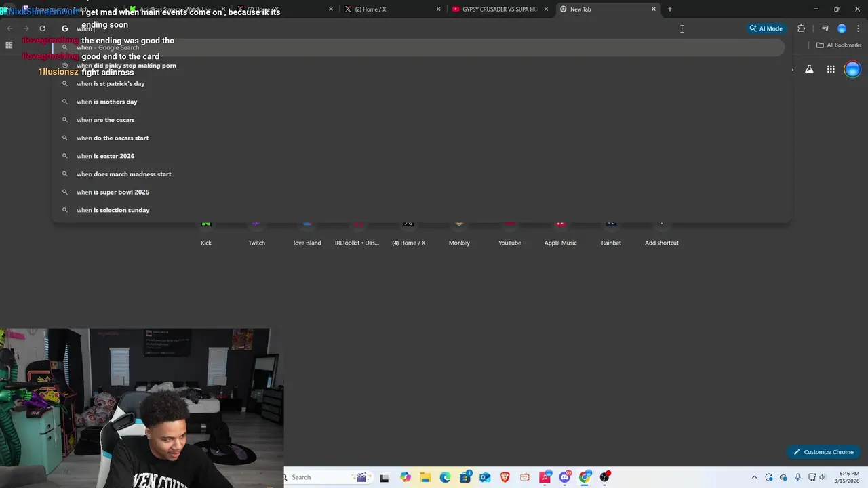Switch to Chrome in the taskbar

[x=585, y=477]
